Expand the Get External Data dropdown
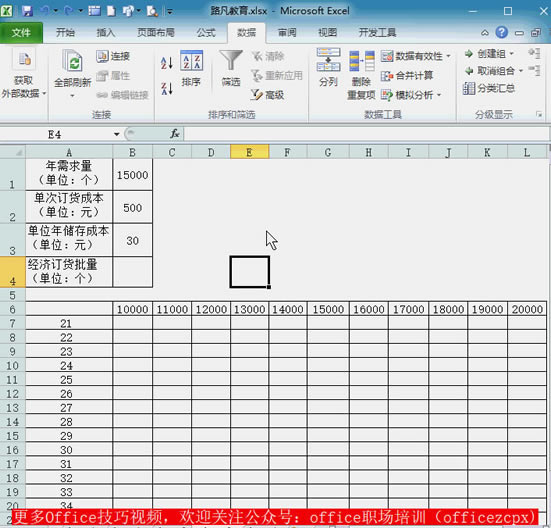 (x=44, y=93)
